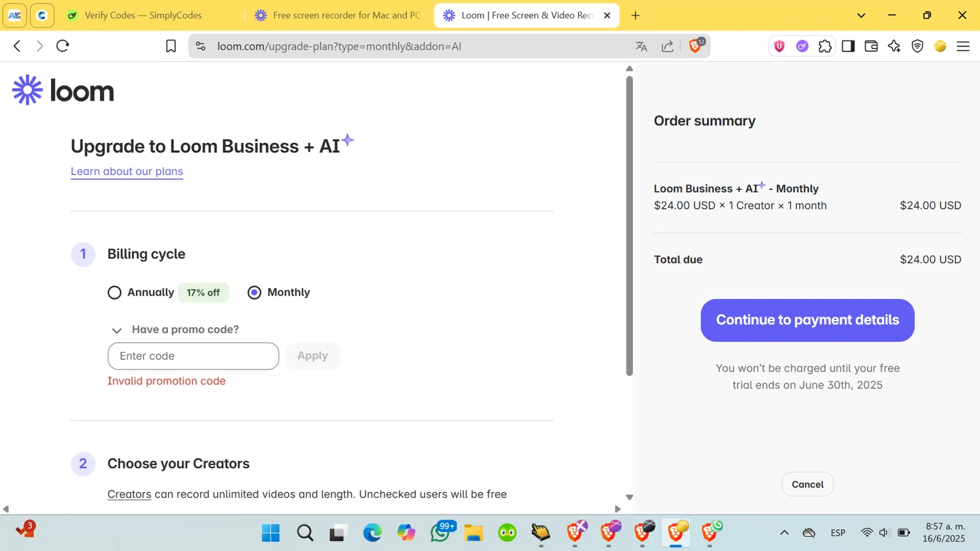This screenshot has width=980, height=551.
Task: Open File Explorer from the taskbar
Action: pyautogui.click(x=474, y=533)
